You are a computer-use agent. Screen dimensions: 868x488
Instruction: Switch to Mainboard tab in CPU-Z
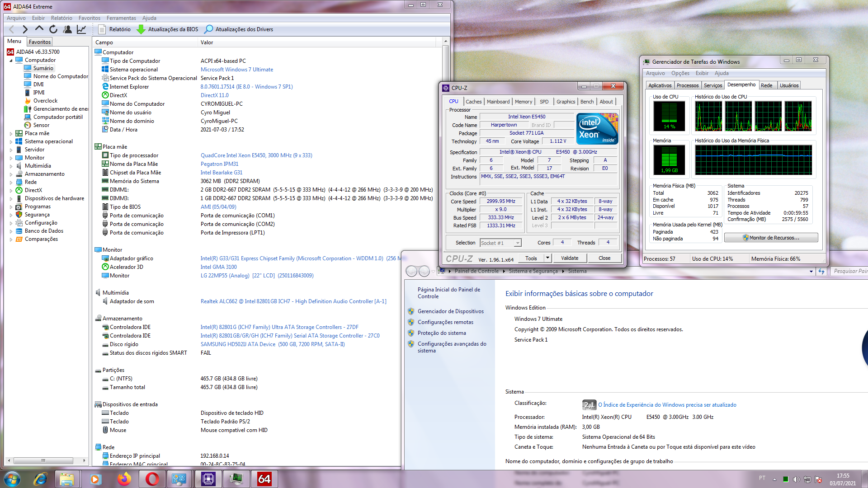498,102
